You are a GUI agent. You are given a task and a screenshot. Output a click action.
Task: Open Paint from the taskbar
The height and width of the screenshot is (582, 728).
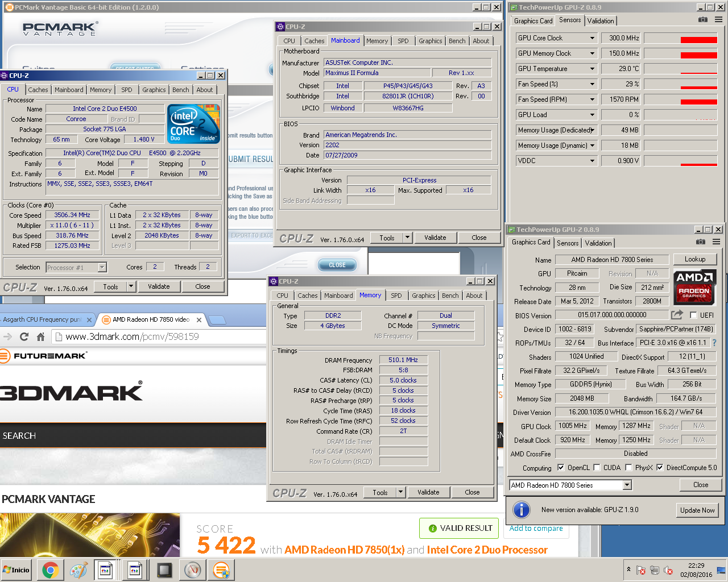point(78,570)
